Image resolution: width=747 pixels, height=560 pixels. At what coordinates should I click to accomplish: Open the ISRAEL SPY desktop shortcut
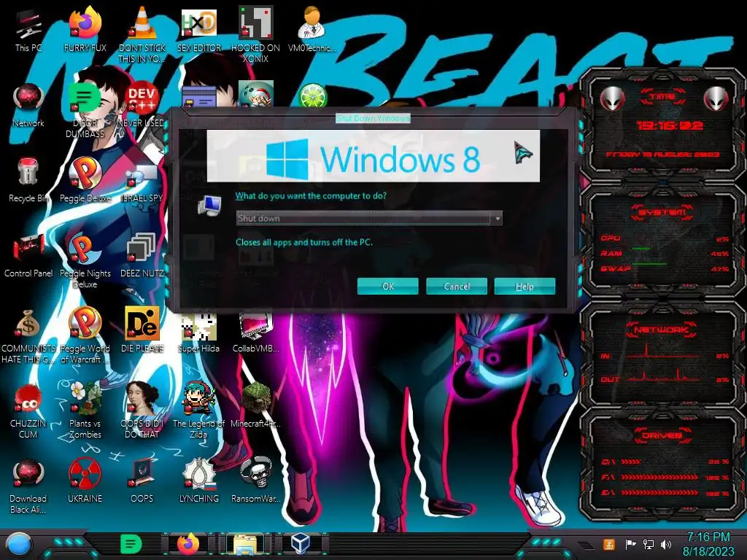click(142, 183)
